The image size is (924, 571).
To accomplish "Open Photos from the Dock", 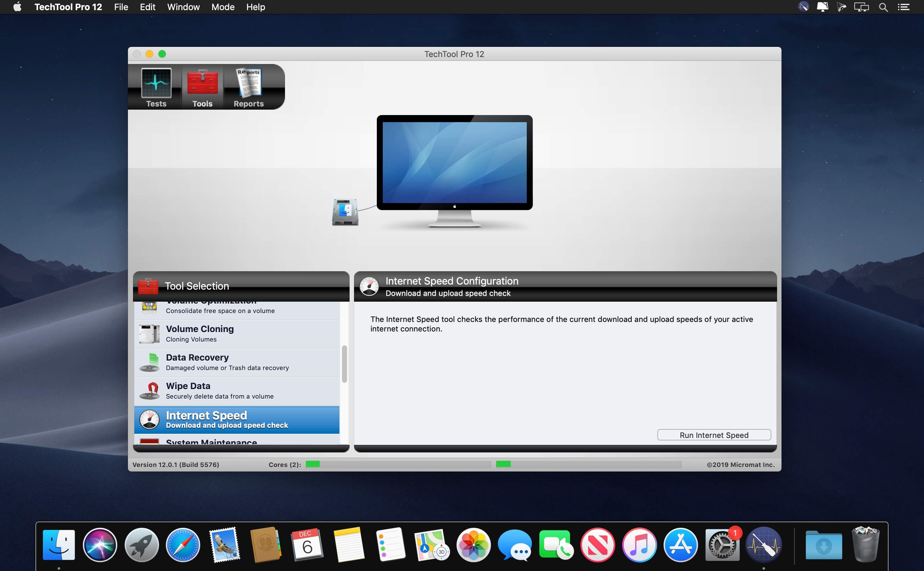I will point(473,545).
